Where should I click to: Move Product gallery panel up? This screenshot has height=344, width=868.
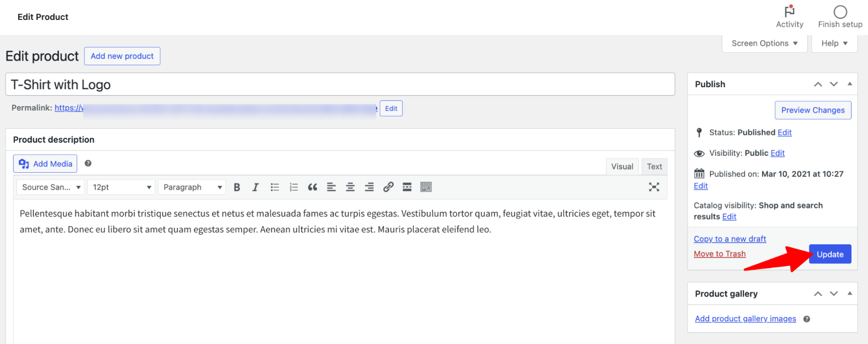coord(818,294)
